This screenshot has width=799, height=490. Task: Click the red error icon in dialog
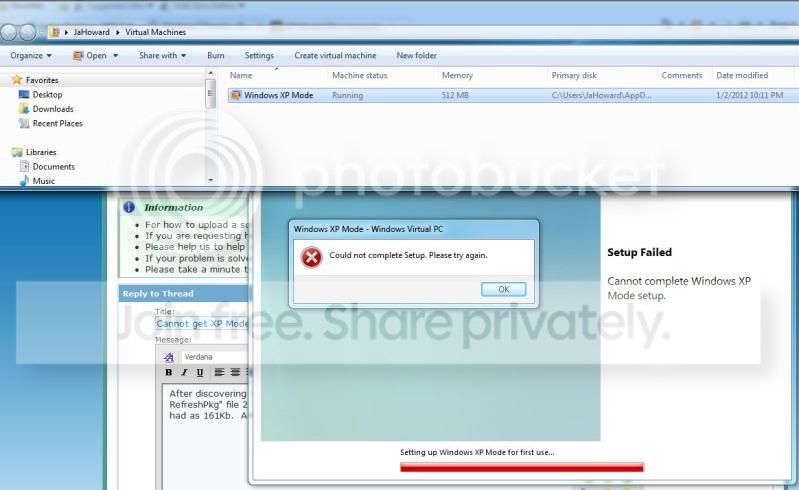point(311,257)
